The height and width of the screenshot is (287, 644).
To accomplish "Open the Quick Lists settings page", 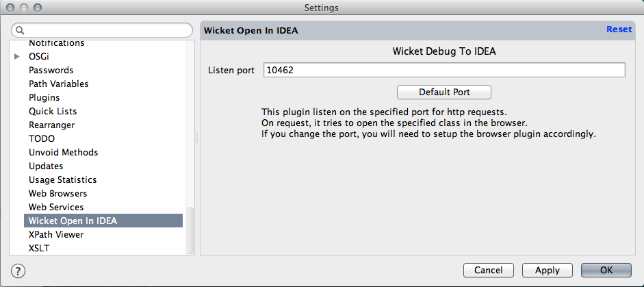I will [x=53, y=111].
